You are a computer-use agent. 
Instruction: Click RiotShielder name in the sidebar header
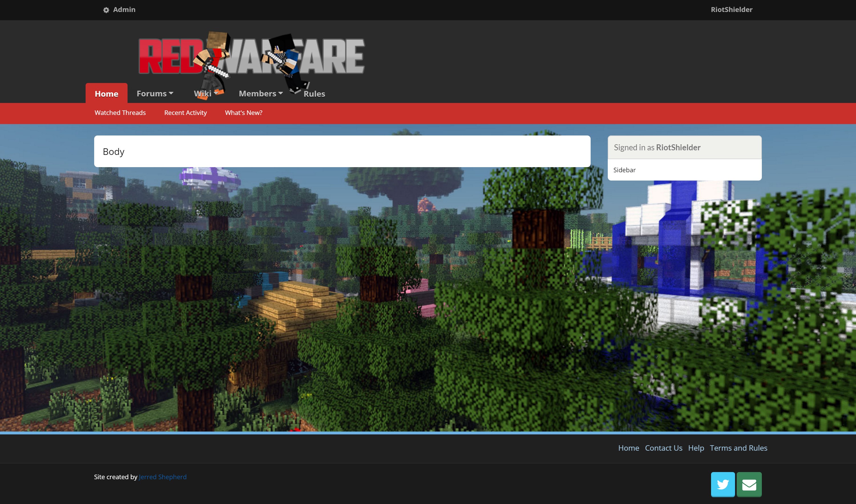[678, 147]
